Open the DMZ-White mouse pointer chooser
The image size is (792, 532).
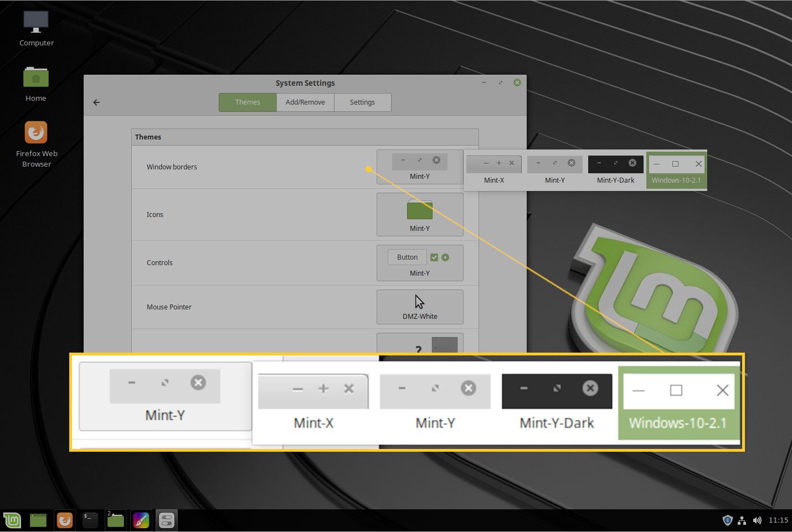(420, 307)
